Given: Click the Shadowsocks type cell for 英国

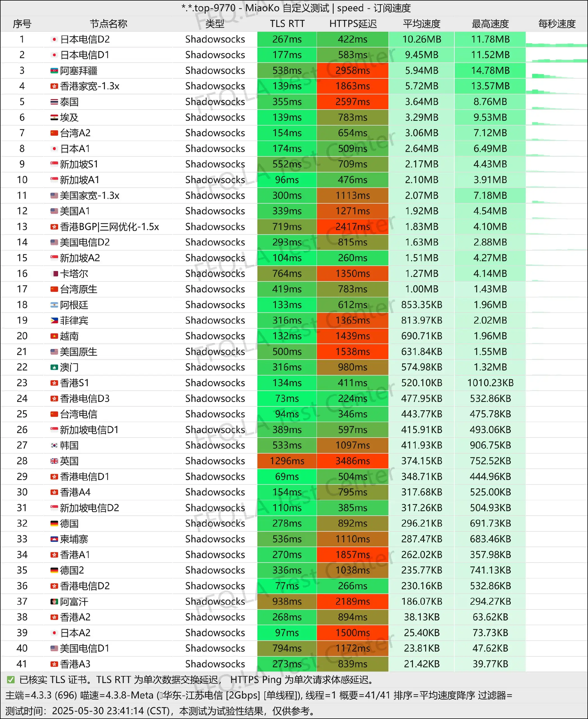Looking at the screenshot, I should (215, 461).
